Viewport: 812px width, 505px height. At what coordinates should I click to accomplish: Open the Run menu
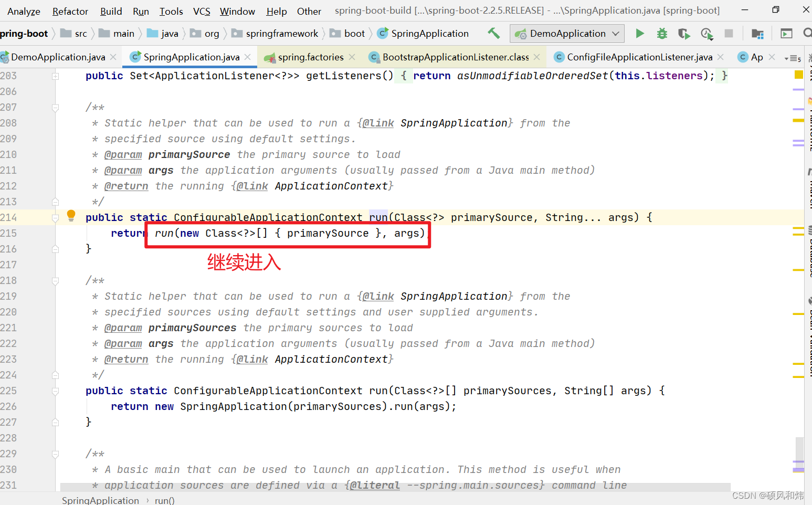click(141, 11)
